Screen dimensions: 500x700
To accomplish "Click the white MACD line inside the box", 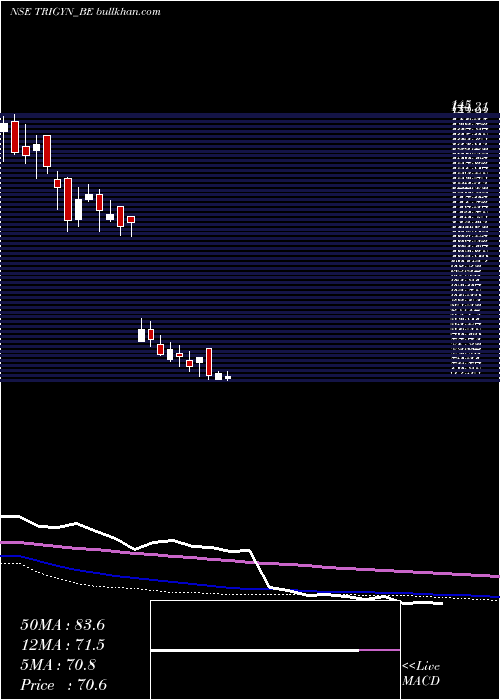I will click(x=255, y=651).
